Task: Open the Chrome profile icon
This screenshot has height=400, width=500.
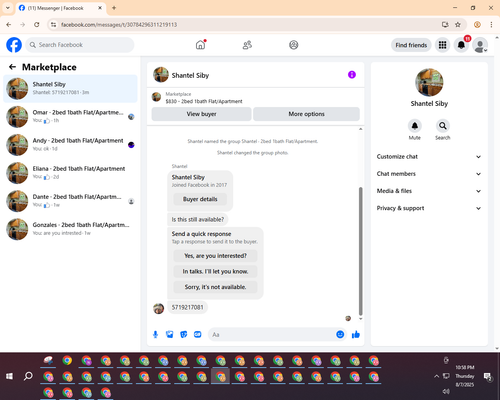Action: [477, 25]
